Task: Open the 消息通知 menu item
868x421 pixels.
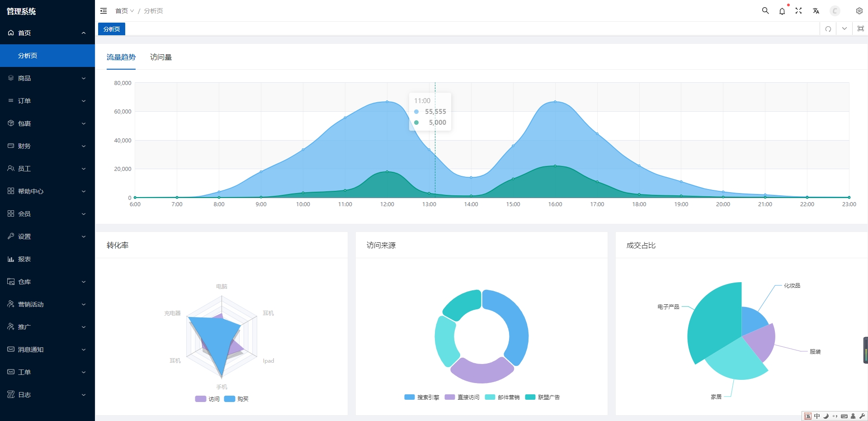Action: [47, 350]
